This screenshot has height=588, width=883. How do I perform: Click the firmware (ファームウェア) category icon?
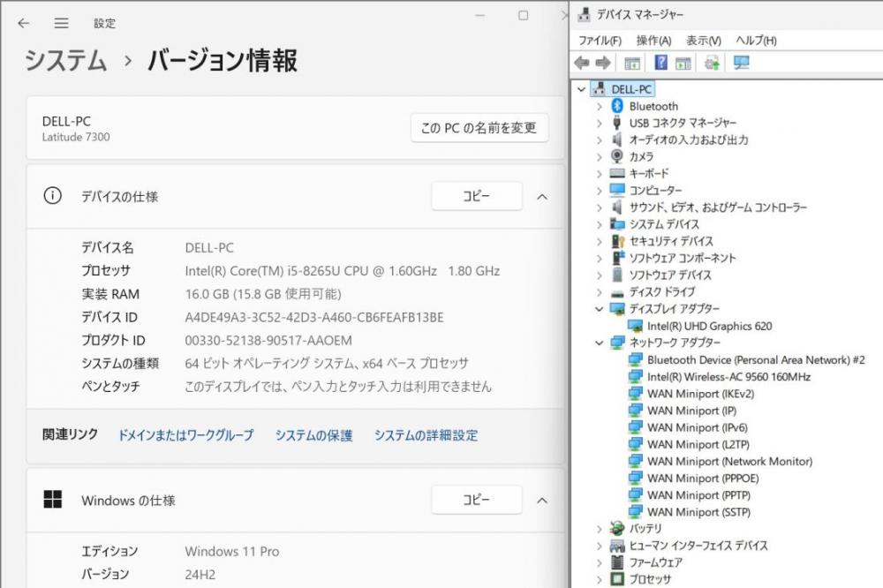click(617, 562)
